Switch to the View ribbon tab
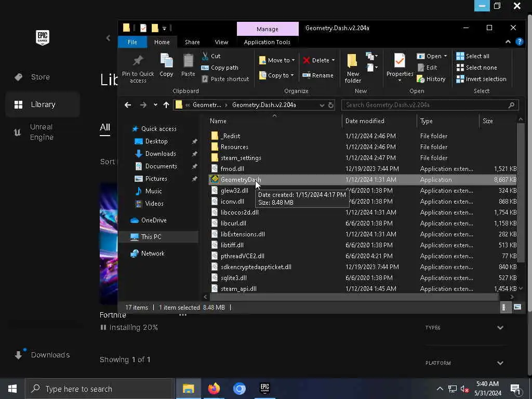The height and width of the screenshot is (399, 532). point(221,42)
